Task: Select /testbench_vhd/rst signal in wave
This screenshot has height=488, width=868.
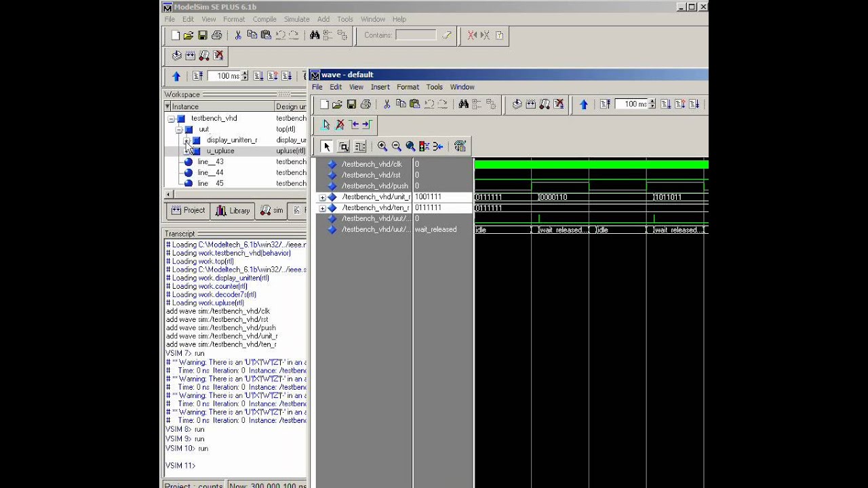Action: tap(371, 175)
